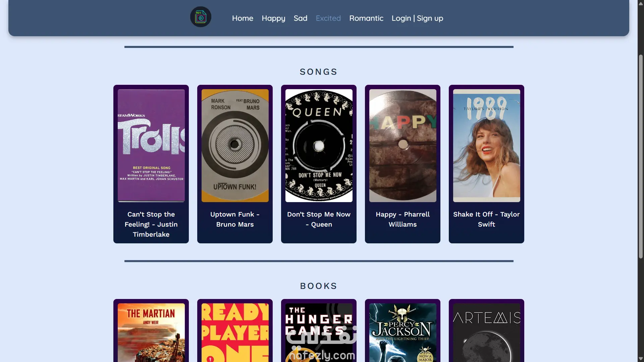Click the Login | Sign up link
Viewport: 644px width, 362px height.
pos(417,18)
